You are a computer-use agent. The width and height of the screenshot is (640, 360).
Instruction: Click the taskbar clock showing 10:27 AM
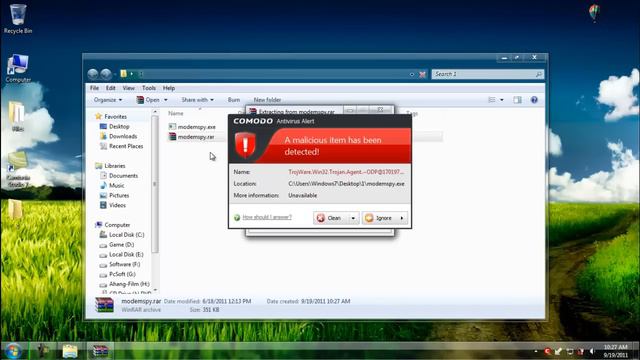point(616,351)
